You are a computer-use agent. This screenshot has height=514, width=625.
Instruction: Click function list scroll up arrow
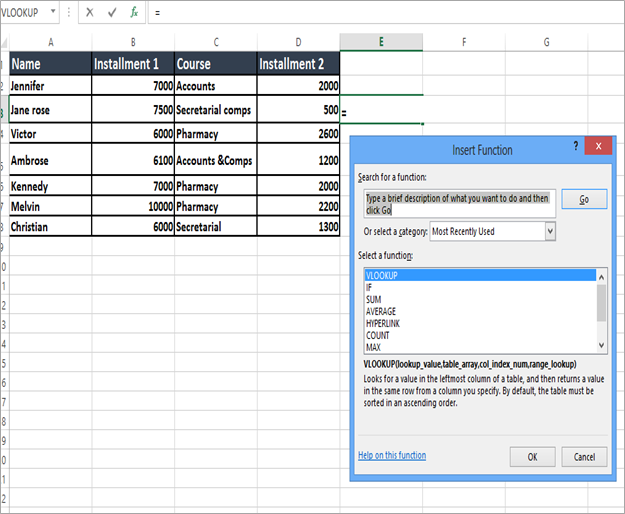coord(601,277)
